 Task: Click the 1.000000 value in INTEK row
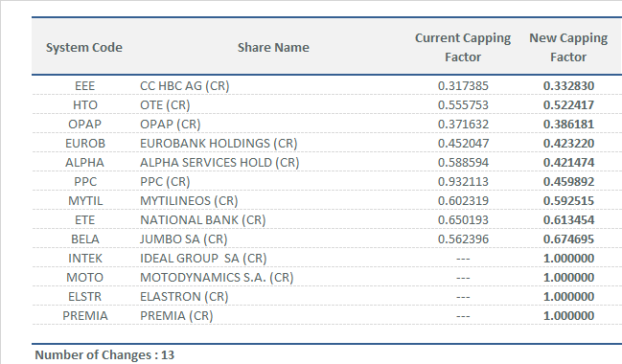point(568,258)
